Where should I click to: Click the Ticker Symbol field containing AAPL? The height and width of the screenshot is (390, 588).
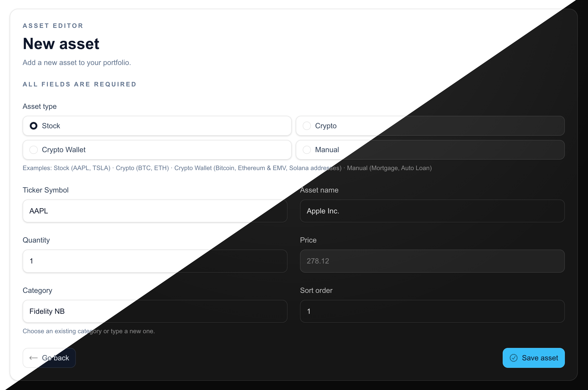[154, 211]
